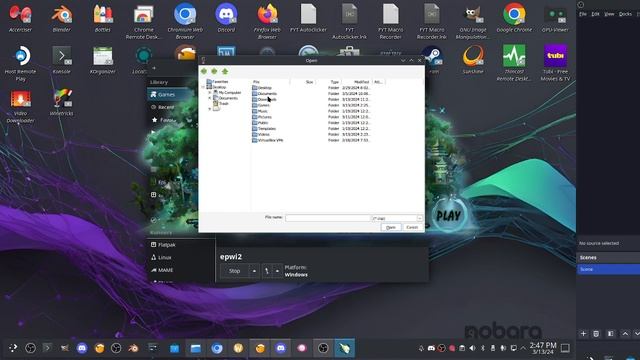The image size is (640, 360).
Task: Sort by the Size column header
Action: pos(303,82)
